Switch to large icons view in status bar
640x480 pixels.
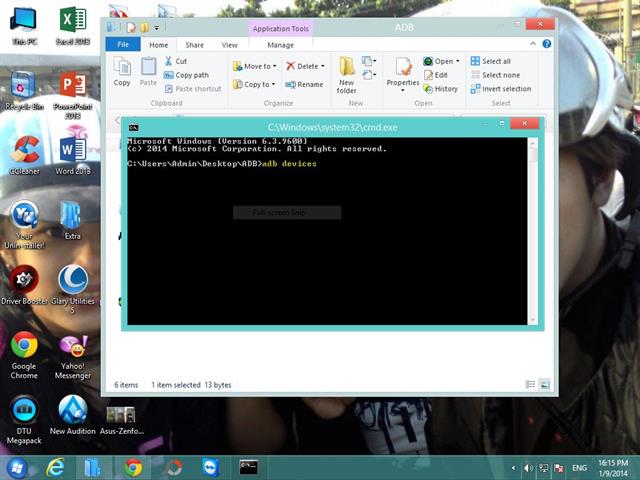545,384
